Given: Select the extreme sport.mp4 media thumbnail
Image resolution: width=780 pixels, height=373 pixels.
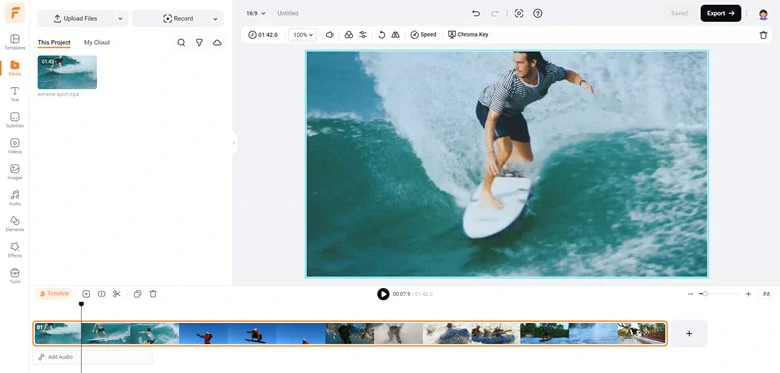Looking at the screenshot, I should coord(67,72).
